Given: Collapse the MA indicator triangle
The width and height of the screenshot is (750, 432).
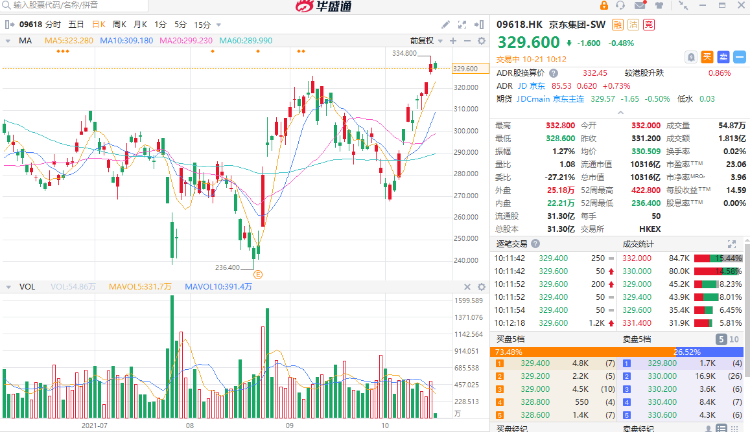Looking at the screenshot, I should [8, 41].
